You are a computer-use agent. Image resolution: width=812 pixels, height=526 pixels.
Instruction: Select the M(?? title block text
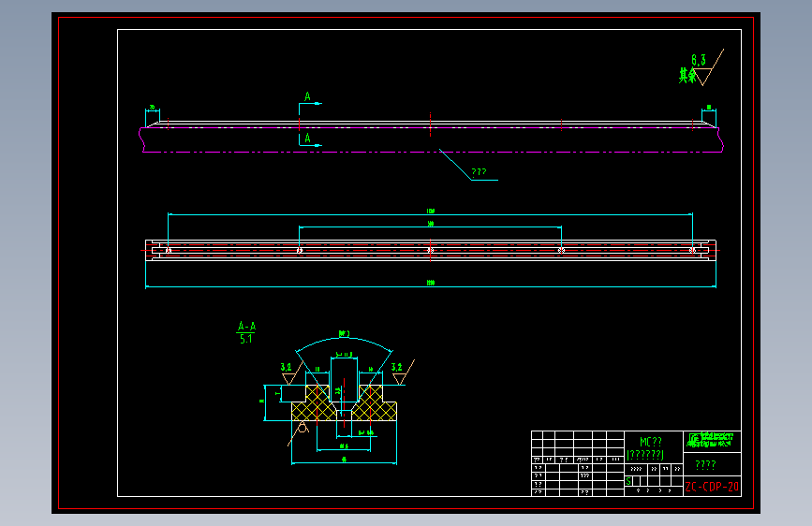(650, 442)
